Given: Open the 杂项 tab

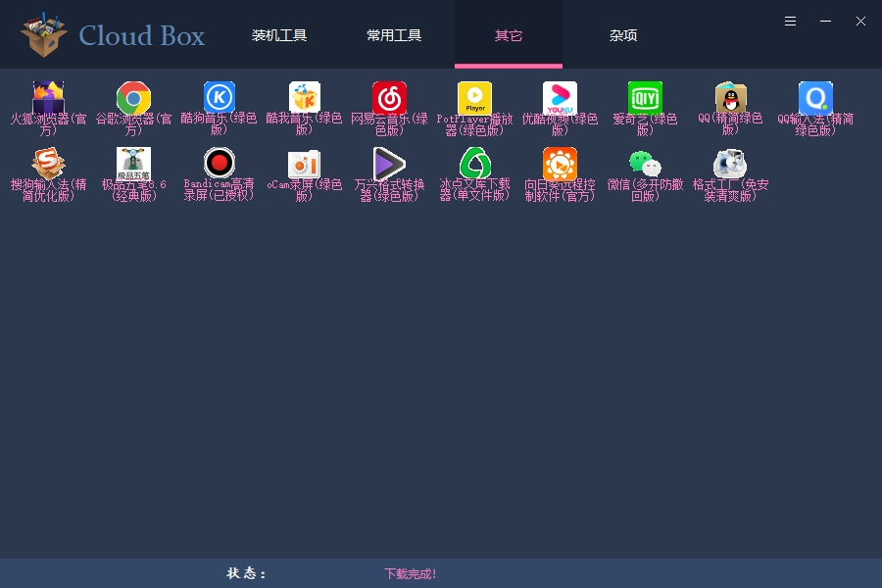Looking at the screenshot, I should click(x=623, y=35).
